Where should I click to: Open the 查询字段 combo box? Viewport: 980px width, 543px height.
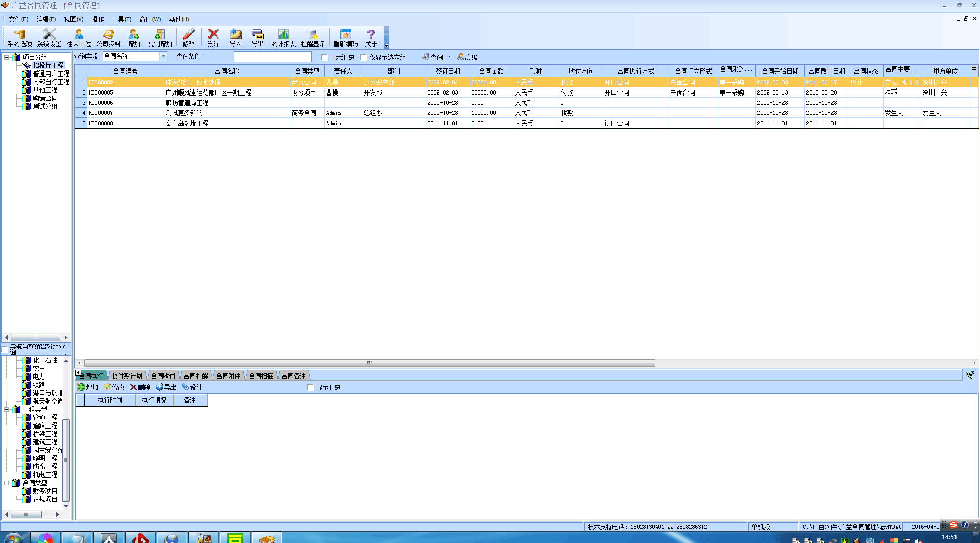135,56
